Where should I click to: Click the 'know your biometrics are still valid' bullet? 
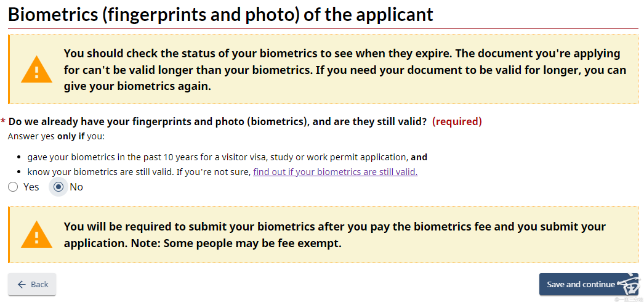139,172
